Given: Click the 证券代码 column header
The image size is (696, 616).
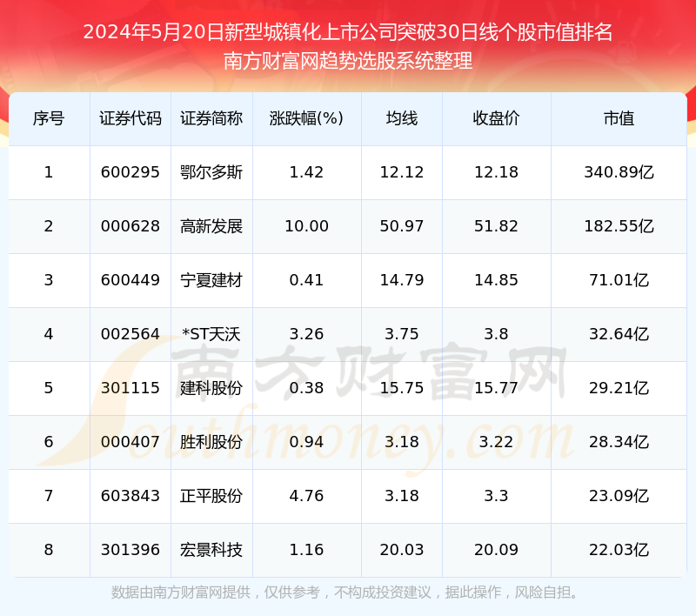Looking at the screenshot, I should (130, 118).
